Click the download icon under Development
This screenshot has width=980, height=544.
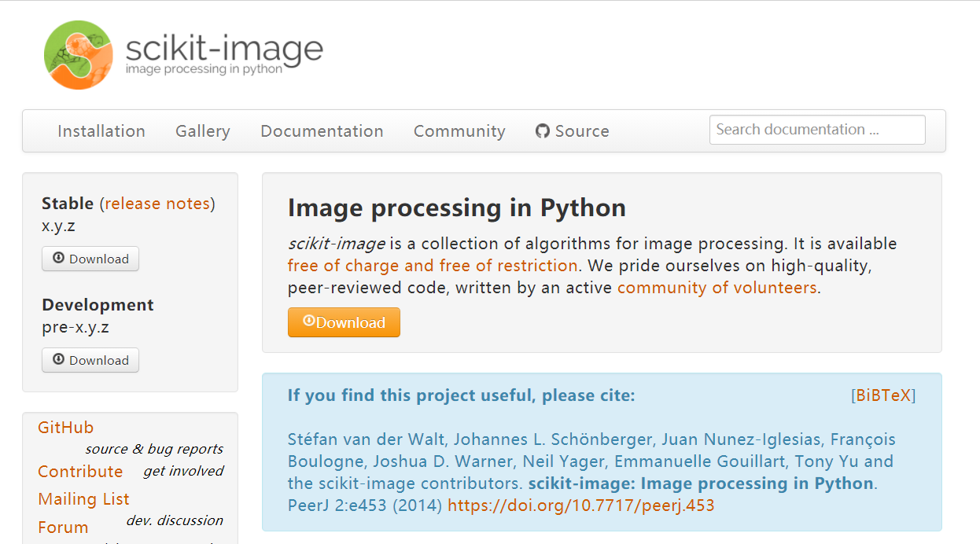coord(59,360)
